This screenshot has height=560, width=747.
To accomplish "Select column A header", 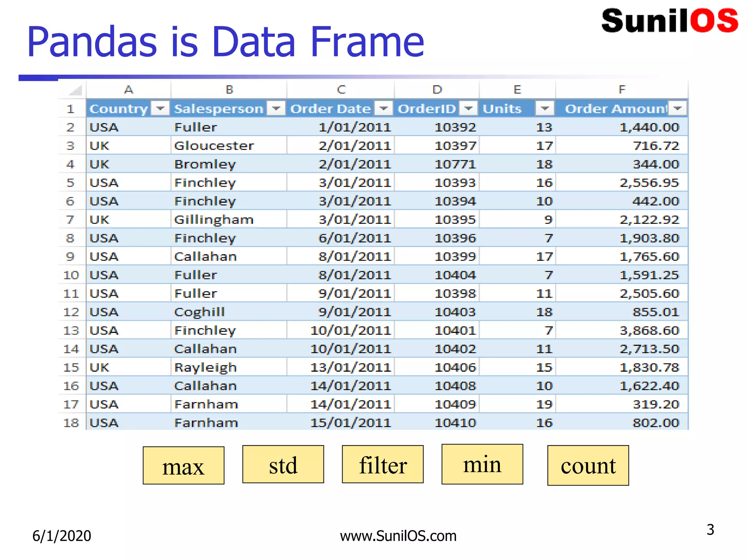I will point(128,90).
